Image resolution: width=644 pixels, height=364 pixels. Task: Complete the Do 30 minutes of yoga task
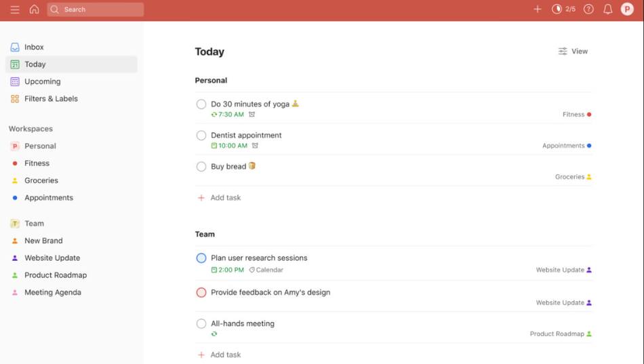tap(201, 104)
